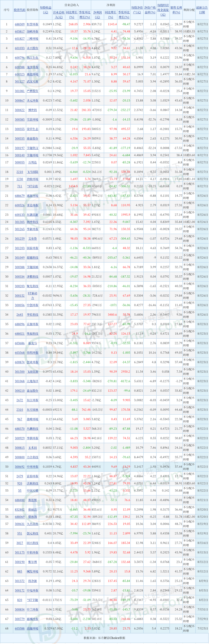Screen dimensions: 209x644
Task: Open stock code 832802 link
Action: pos(20,510)
